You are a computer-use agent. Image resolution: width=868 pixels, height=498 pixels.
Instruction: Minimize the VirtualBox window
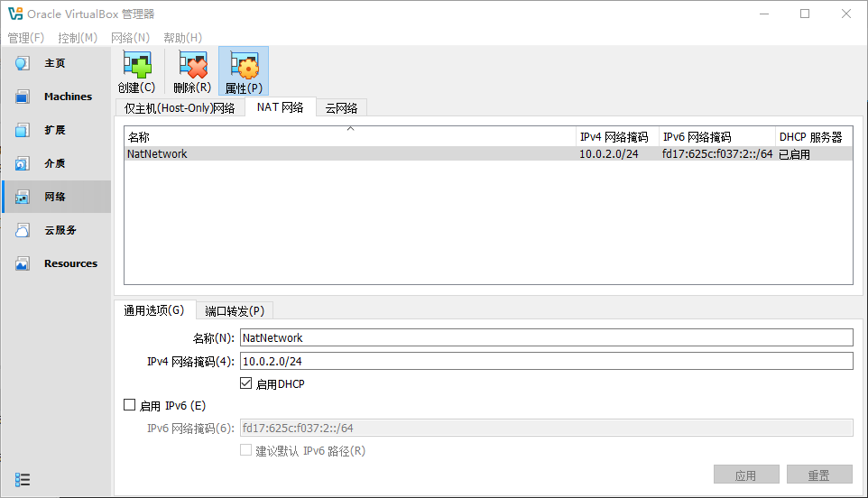point(764,14)
